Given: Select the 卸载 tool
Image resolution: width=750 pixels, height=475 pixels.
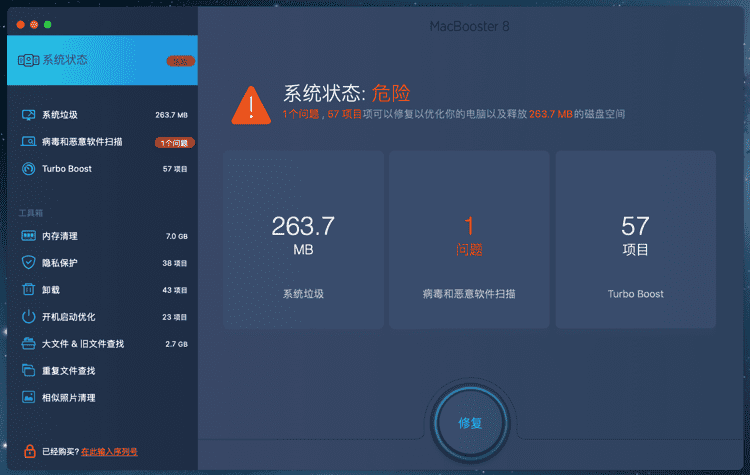Looking at the screenshot, I should point(102,290).
